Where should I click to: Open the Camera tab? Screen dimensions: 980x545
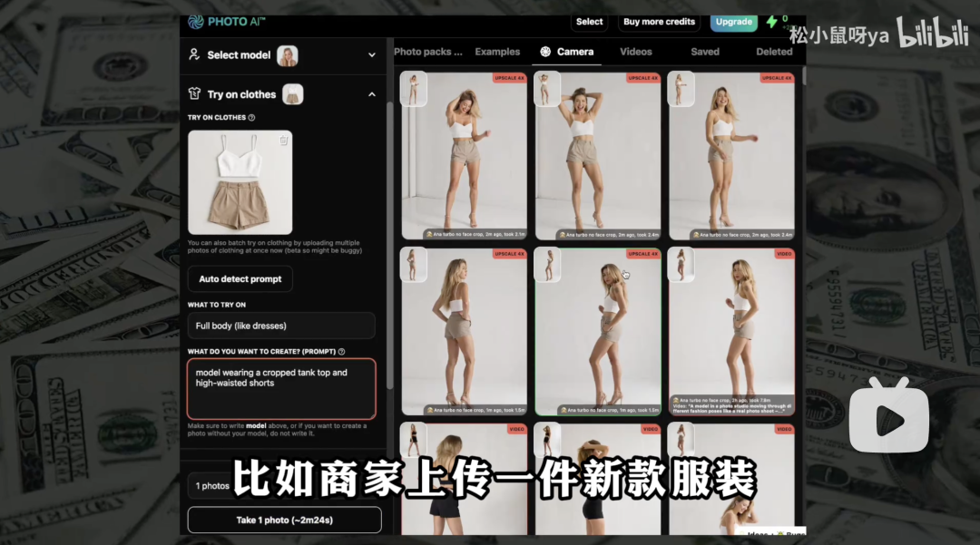(567, 52)
